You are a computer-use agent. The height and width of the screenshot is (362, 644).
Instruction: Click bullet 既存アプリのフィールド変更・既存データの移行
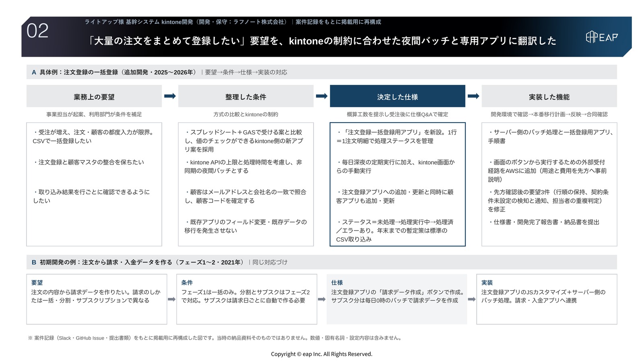pyautogui.click(x=246, y=226)
